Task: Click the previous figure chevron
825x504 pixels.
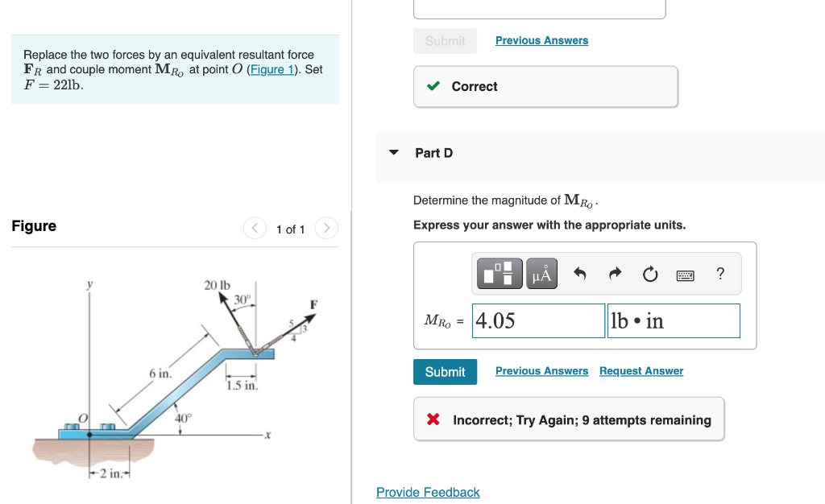Action: (x=255, y=228)
